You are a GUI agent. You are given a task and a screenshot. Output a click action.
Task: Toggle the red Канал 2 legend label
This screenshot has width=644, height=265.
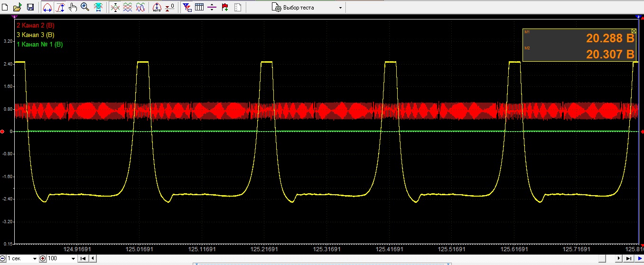click(36, 25)
